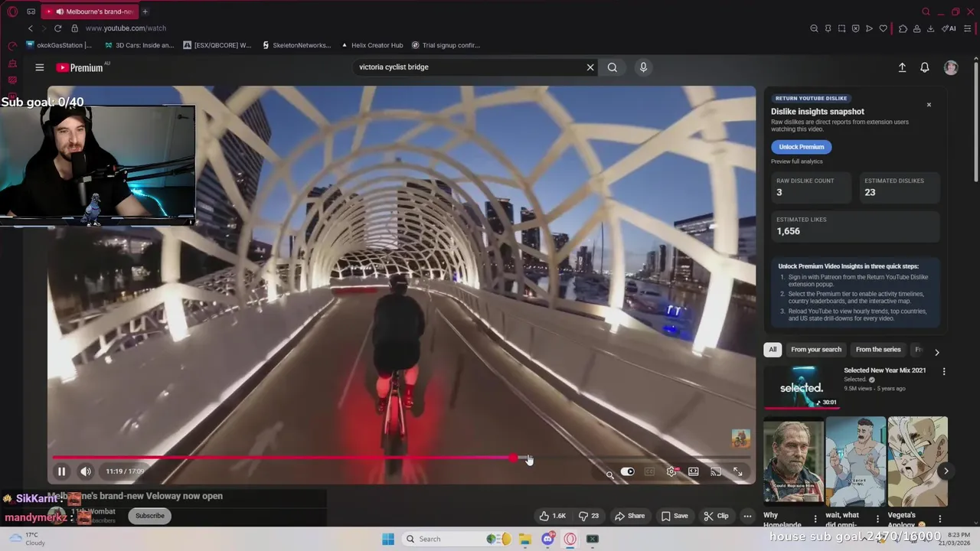Open options for Vegeta's Apology short
This screenshot has height=551, width=980.
pyautogui.click(x=941, y=519)
